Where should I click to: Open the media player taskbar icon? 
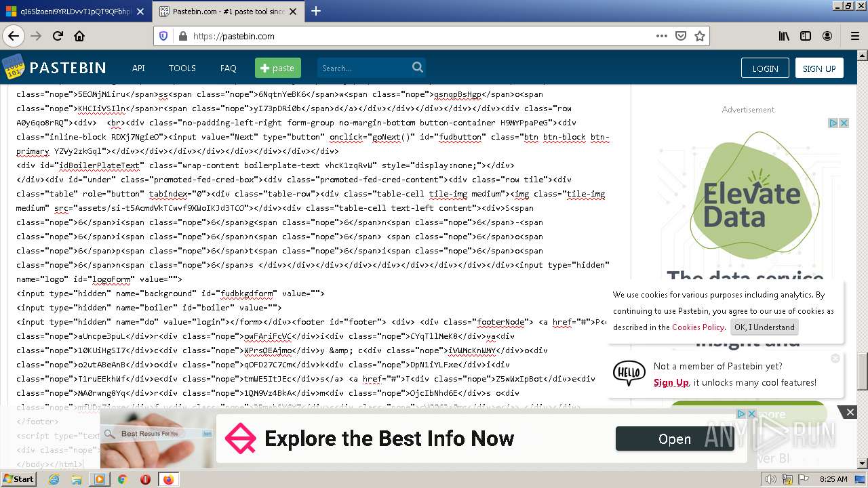[100, 479]
